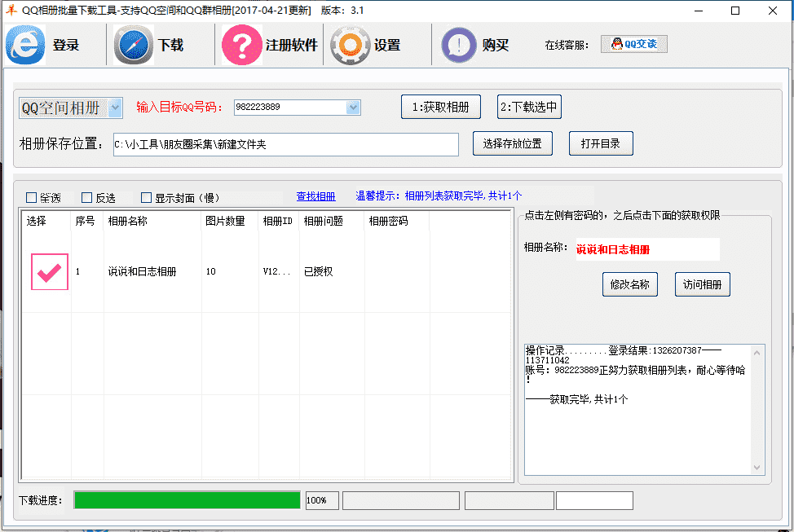Image resolution: width=794 pixels, height=532 pixels.
Task: Click the log scrollbar up arrow
Action: point(757,353)
